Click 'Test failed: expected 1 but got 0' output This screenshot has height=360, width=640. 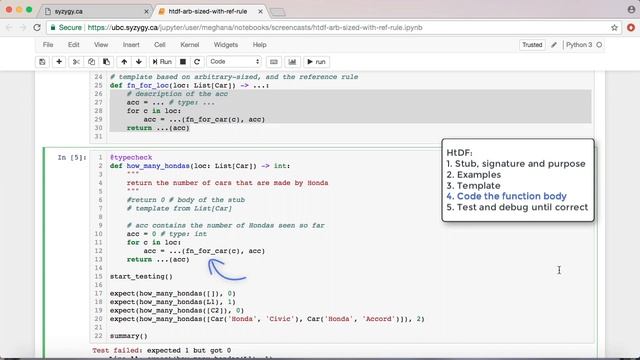point(161,351)
